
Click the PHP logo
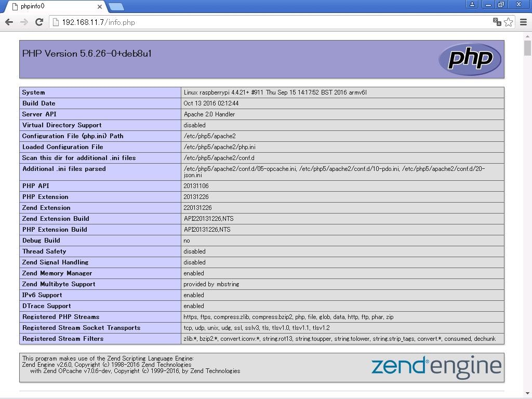coord(470,59)
